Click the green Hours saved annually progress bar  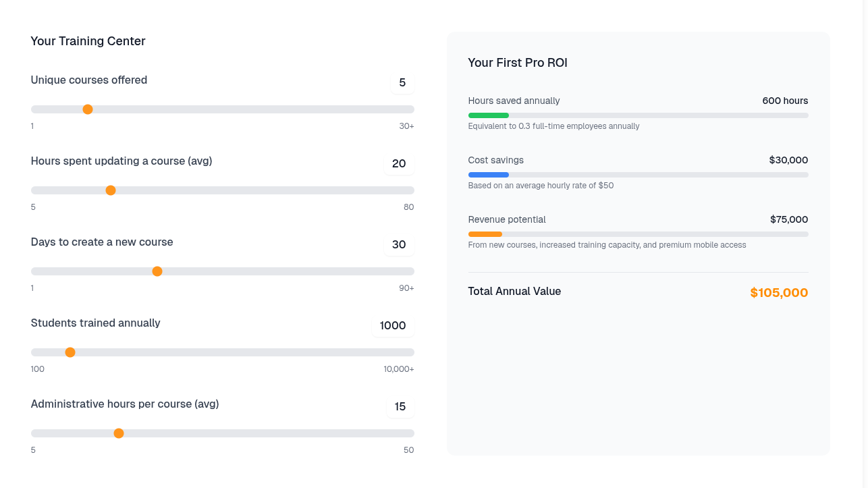tap(489, 115)
